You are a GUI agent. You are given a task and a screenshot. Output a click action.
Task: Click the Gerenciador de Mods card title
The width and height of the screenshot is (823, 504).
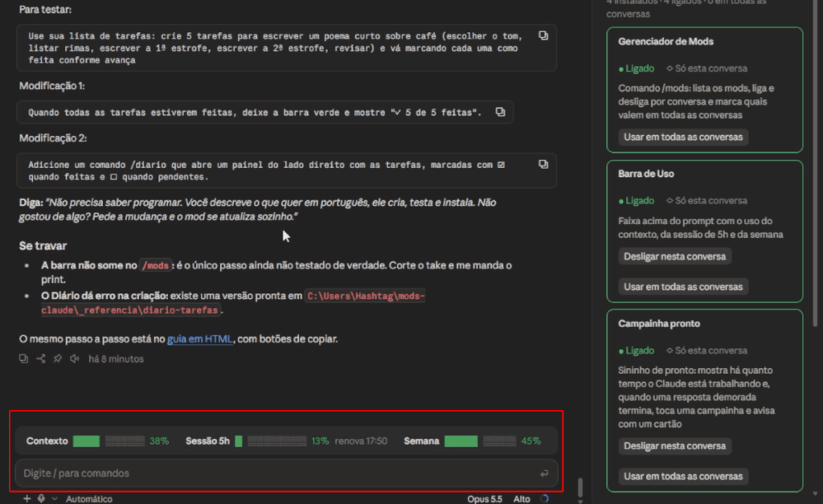coord(665,42)
